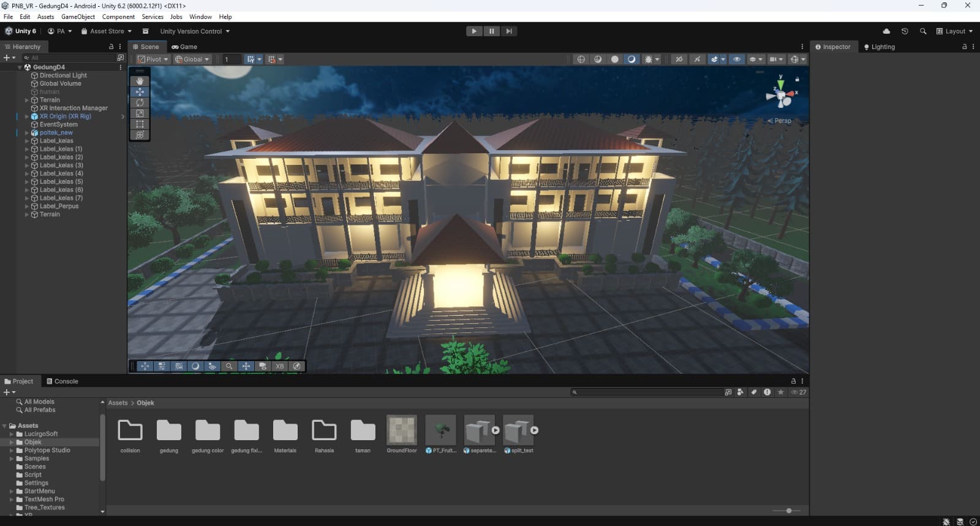Click the Step frame button
The image size is (980, 526).
[508, 31]
